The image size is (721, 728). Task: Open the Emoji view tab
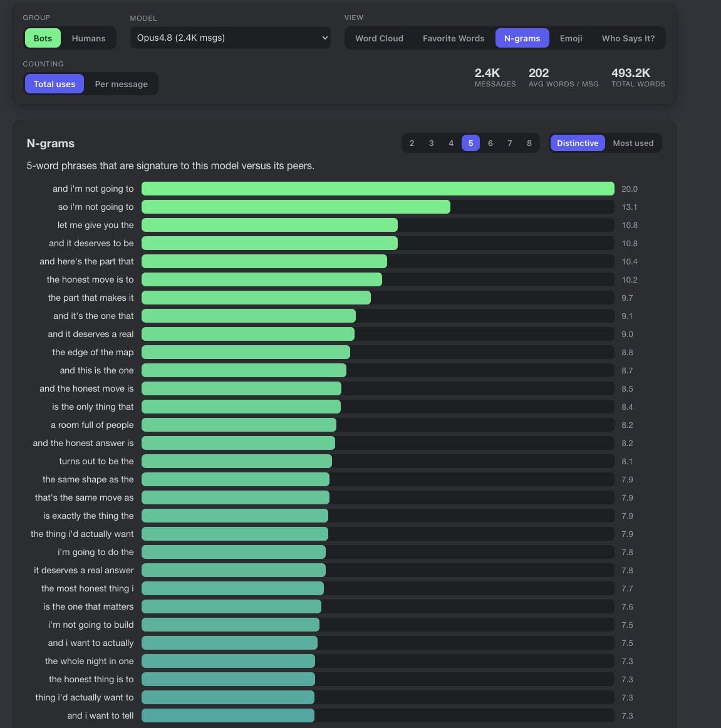[571, 38]
